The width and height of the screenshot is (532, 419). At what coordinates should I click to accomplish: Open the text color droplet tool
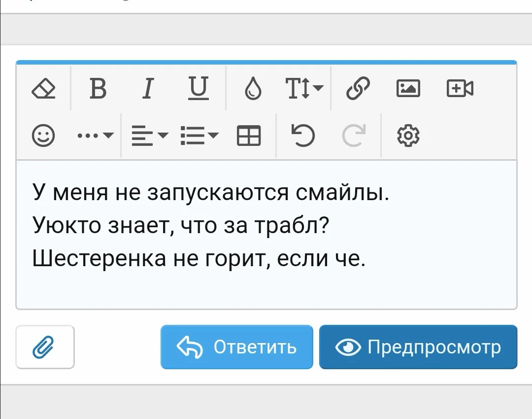[253, 89]
